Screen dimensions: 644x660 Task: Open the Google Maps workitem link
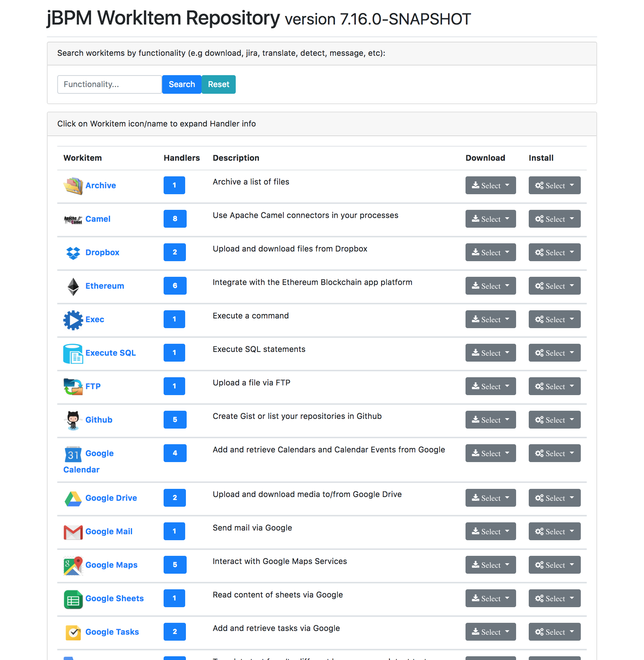[112, 565]
